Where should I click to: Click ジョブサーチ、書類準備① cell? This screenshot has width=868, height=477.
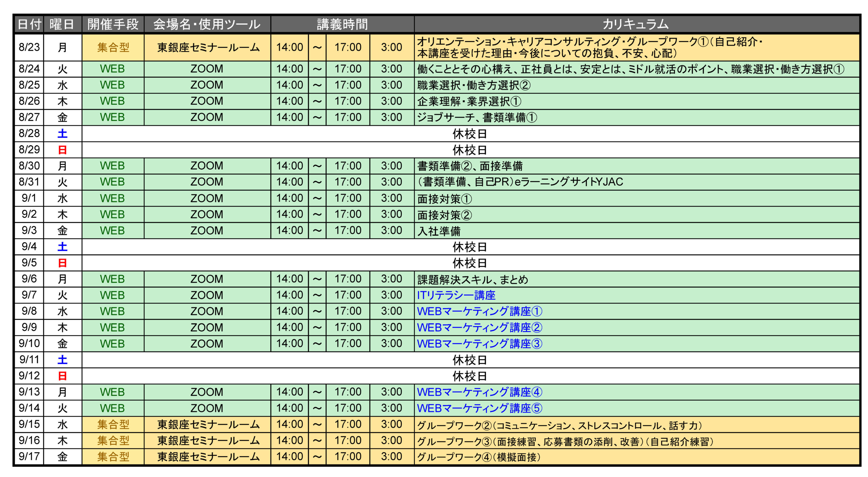tap(636, 117)
